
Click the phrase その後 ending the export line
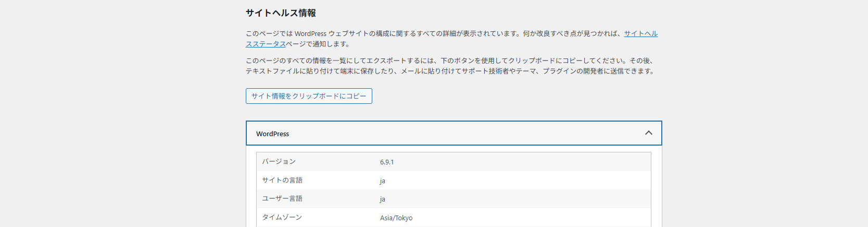point(640,61)
